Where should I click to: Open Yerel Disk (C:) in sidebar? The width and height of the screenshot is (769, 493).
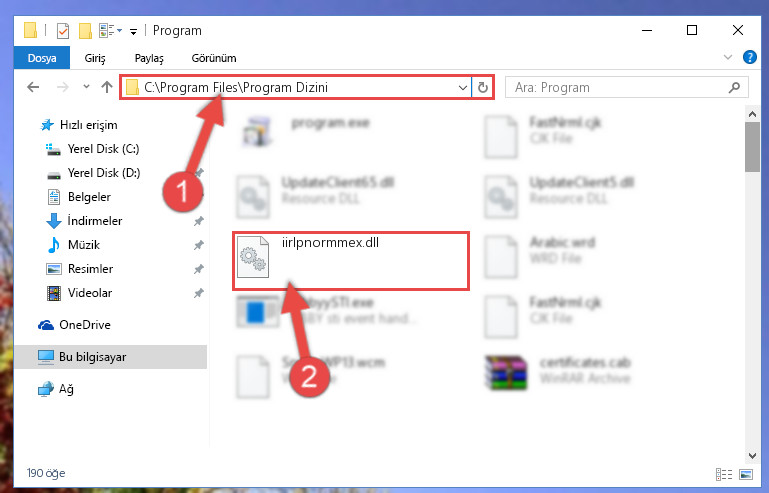[103, 149]
